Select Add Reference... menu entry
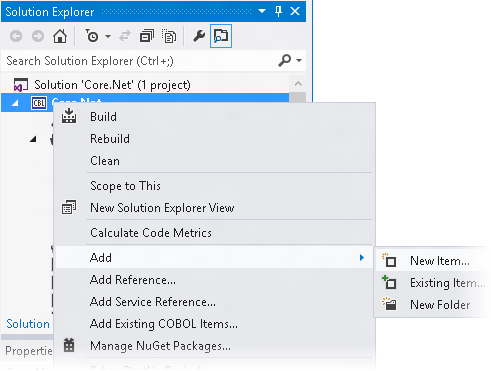The width and height of the screenshot is (491, 371). (x=214, y=280)
